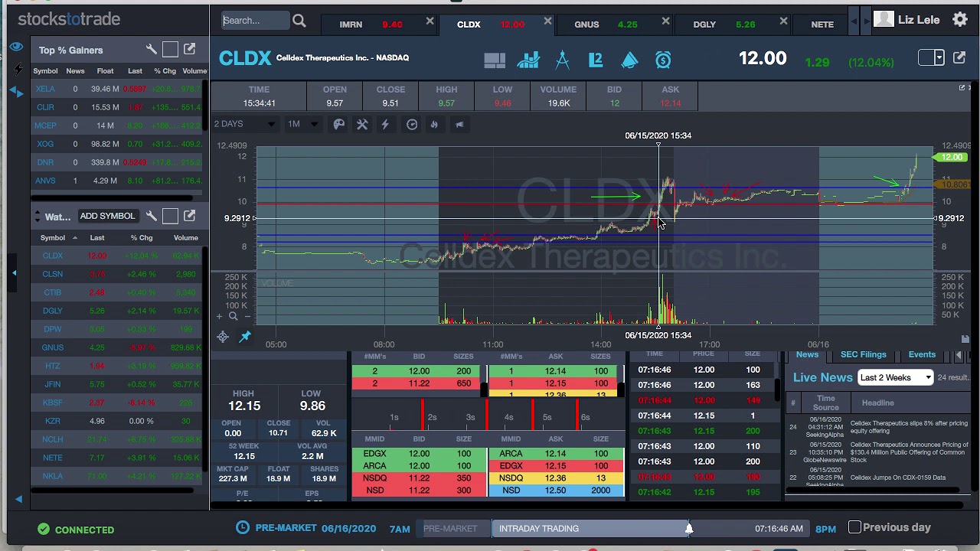This screenshot has height=551, width=980.
Task: Toggle the chart crosshair icon
Action: (223, 337)
